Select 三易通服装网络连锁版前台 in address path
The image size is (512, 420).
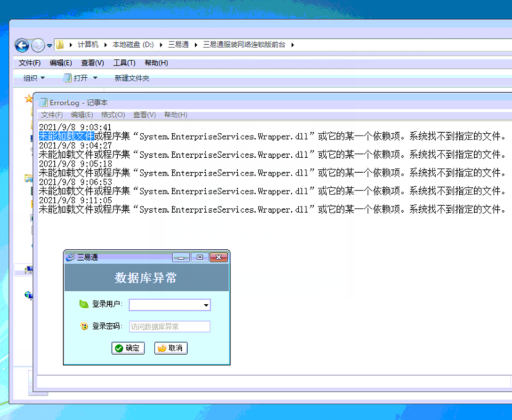[x=244, y=45]
